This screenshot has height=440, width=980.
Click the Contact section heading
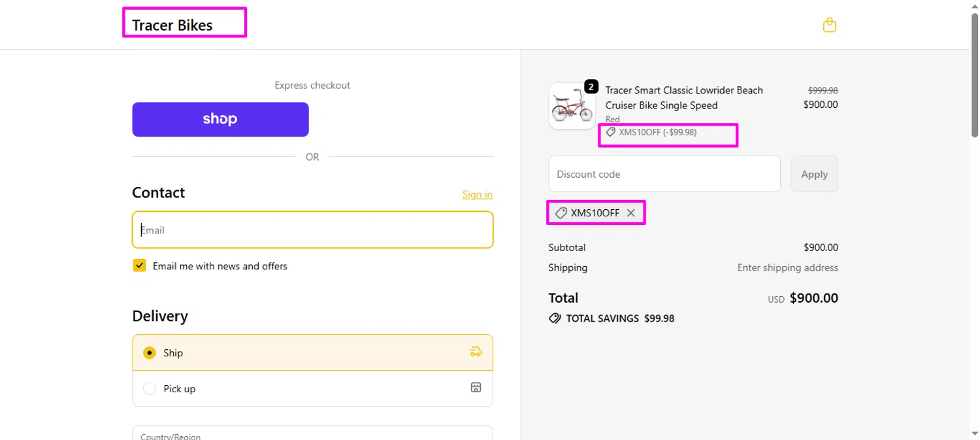158,192
